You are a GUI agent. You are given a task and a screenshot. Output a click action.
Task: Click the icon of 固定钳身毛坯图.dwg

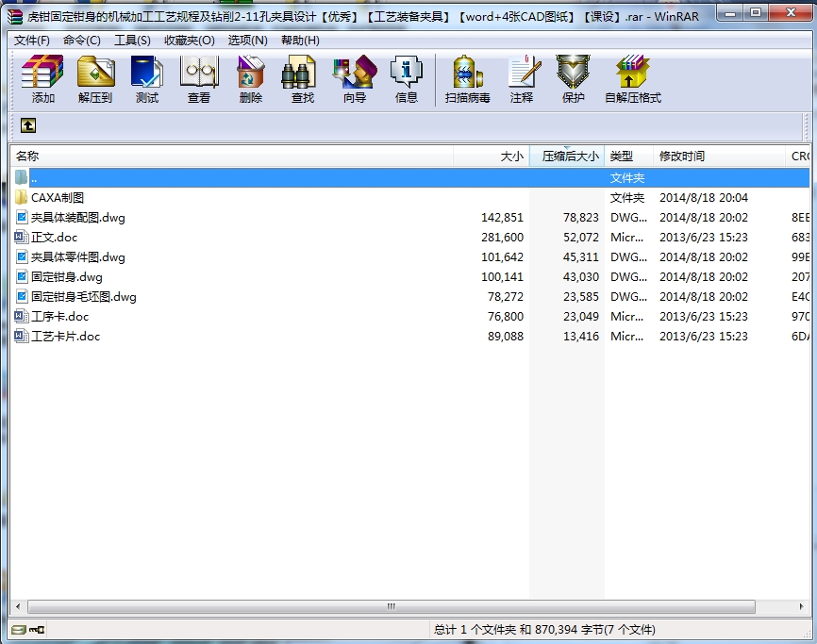[21, 296]
